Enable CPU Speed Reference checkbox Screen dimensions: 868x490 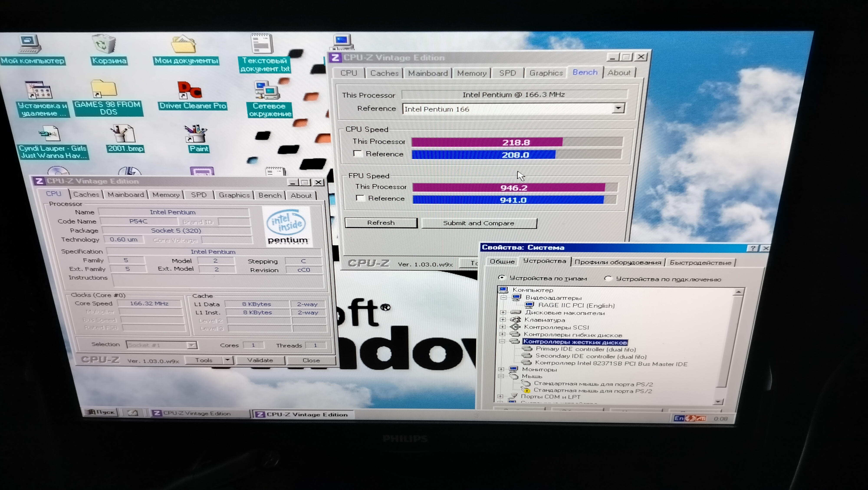pos(358,154)
